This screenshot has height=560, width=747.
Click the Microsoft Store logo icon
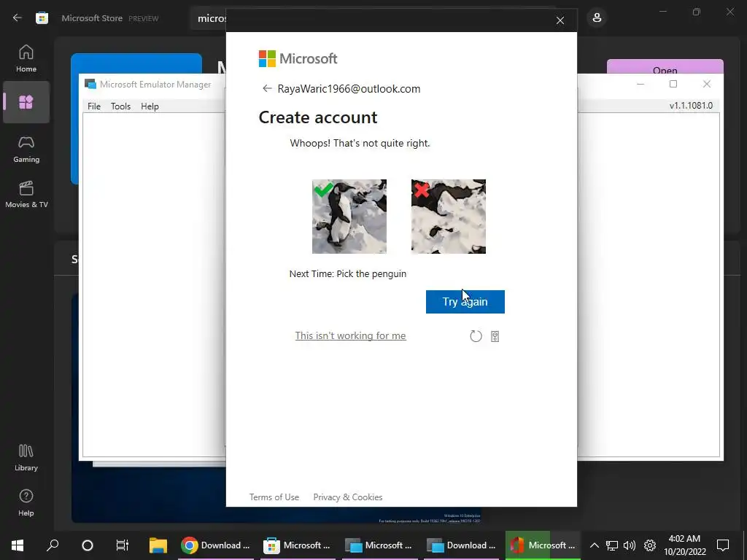42,18
